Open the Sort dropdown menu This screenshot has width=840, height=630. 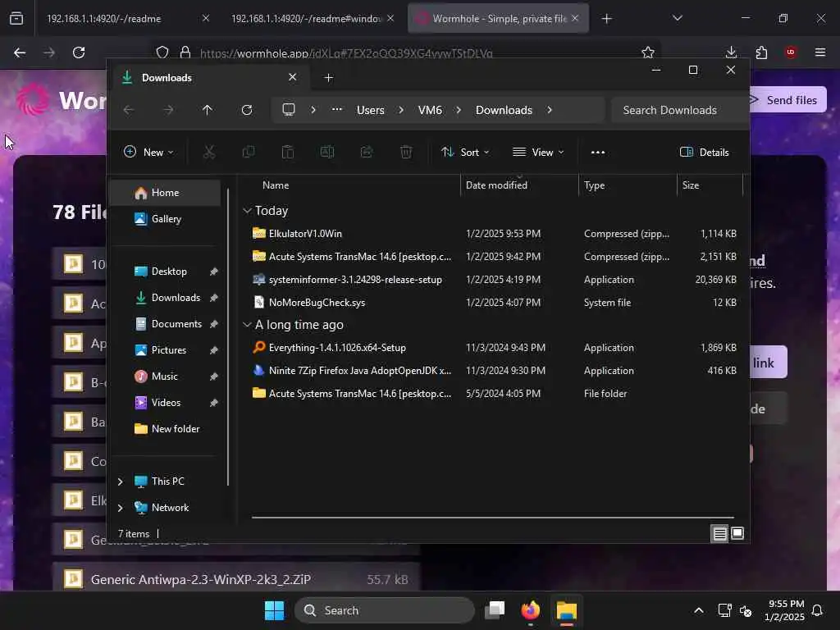[465, 152]
